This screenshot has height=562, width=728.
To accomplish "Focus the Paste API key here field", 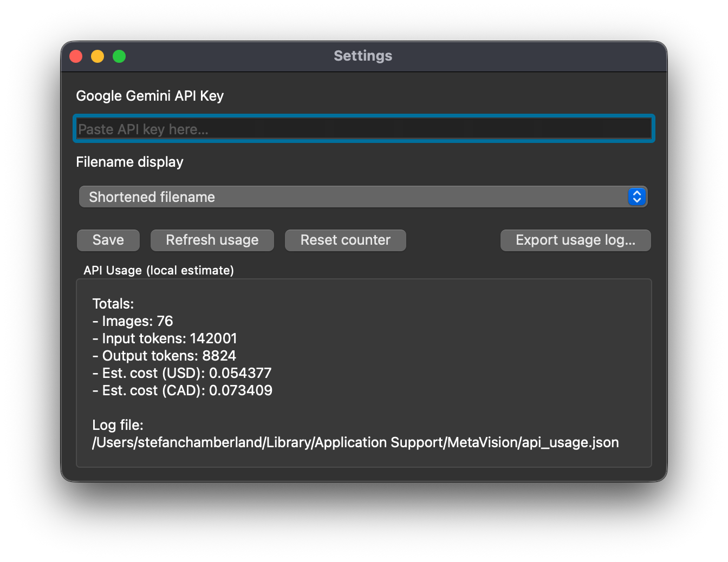I will (363, 129).
